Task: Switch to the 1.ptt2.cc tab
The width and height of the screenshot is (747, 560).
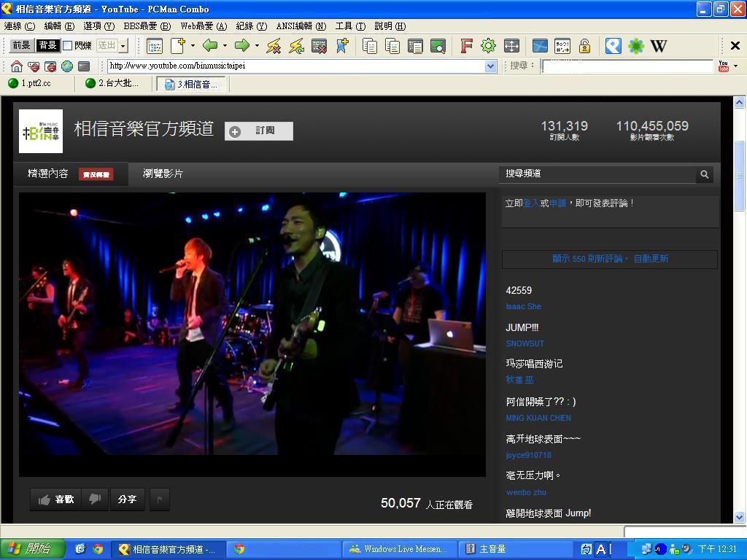Action: click(x=35, y=84)
